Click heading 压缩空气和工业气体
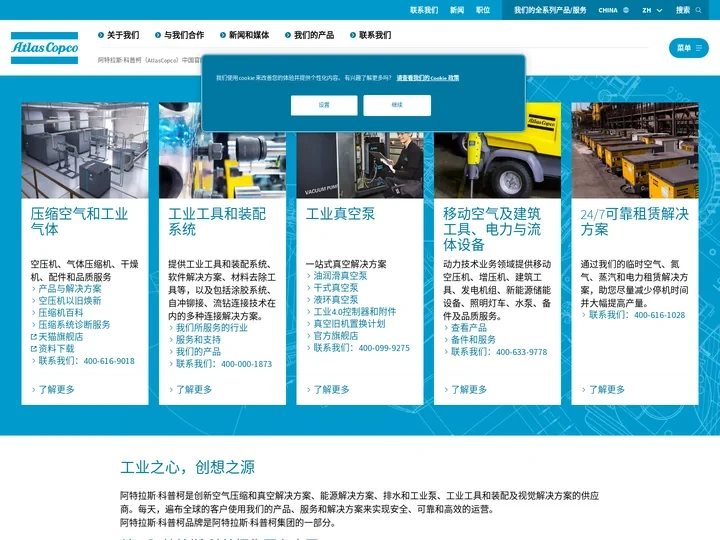The width and height of the screenshot is (720, 540). 79,221
